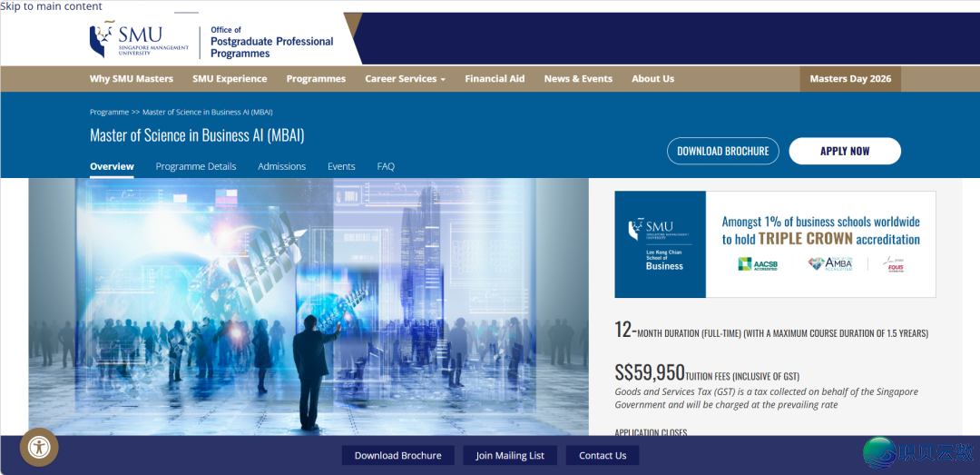Click the AMBA accreditation logo
This screenshot has height=475, width=980.
(x=830, y=264)
